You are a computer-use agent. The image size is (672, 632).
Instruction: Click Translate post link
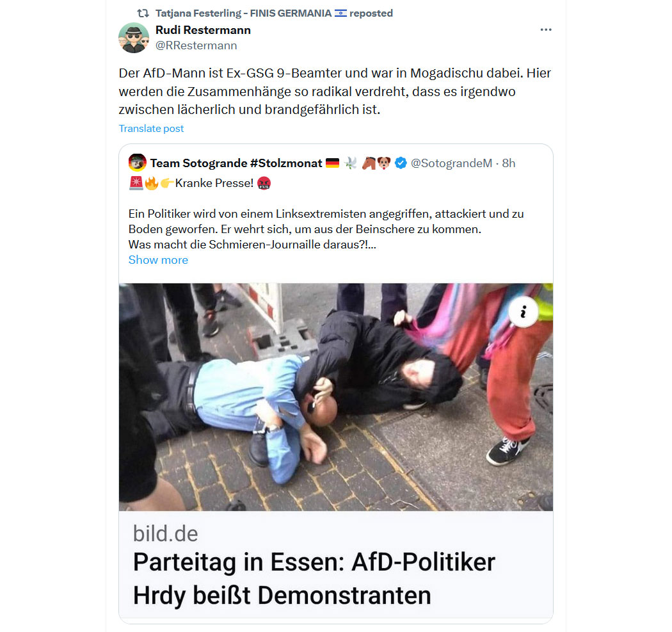click(x=151, y=129)
